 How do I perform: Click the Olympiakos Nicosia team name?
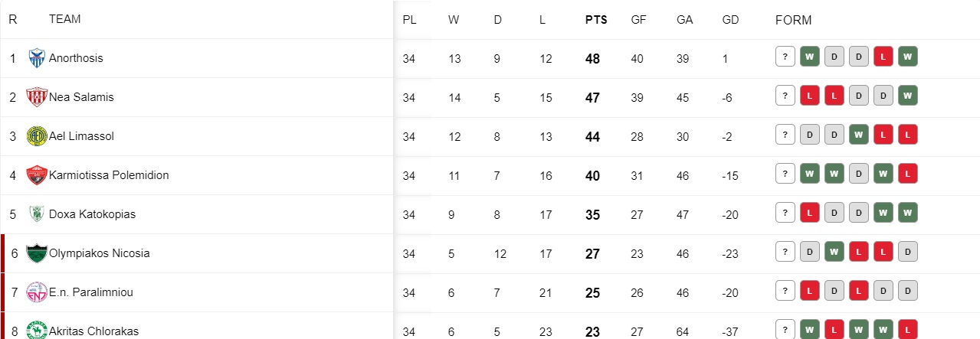click(x=100, y=253)
